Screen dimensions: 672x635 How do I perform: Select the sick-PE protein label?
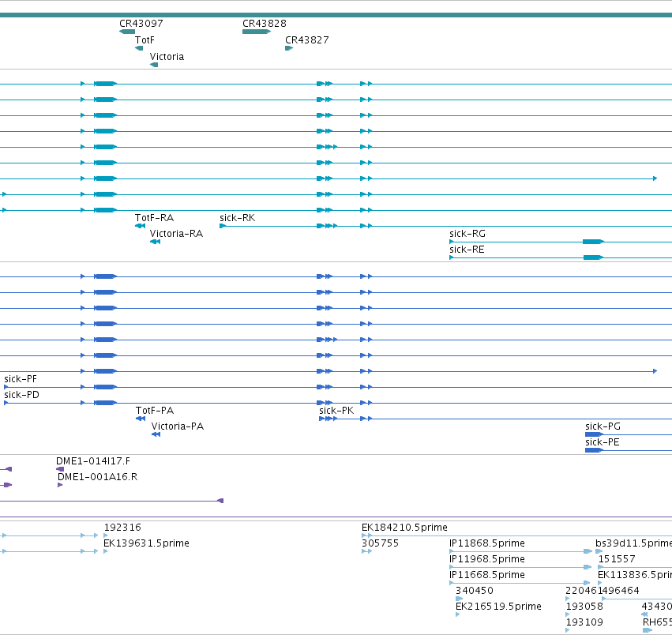[603, 442]
